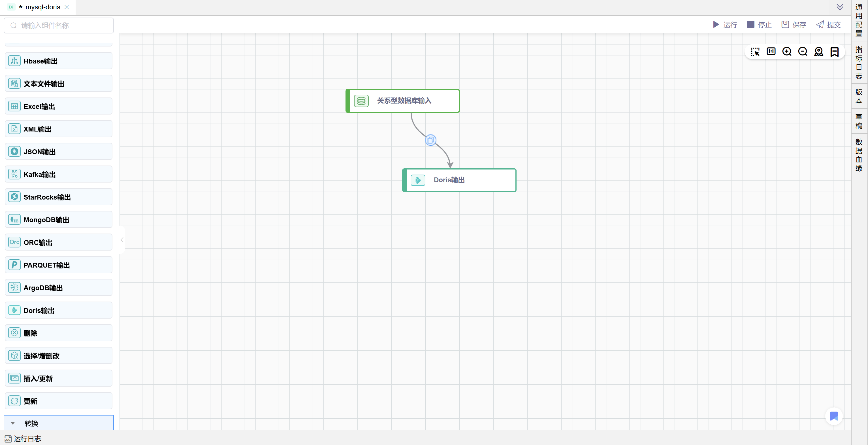Activate the marquee selection tool icon
The width and height of the screenshot is (868, 445).
click(755, 52)
